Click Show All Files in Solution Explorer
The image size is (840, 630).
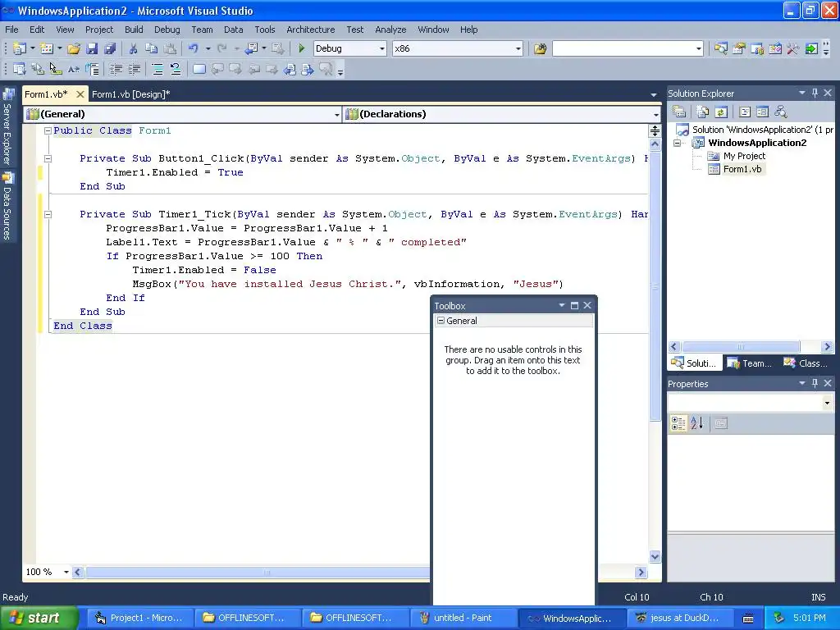pos(703,112)
